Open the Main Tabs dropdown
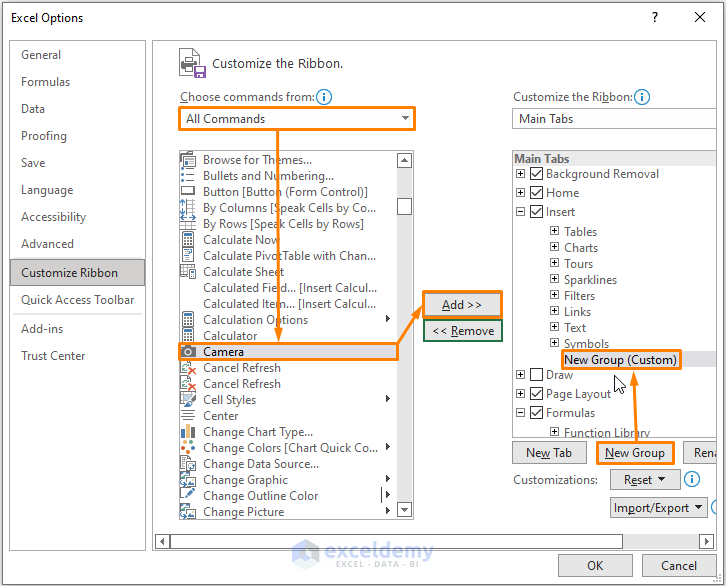726x586 pixels. (x=614, y=118)
